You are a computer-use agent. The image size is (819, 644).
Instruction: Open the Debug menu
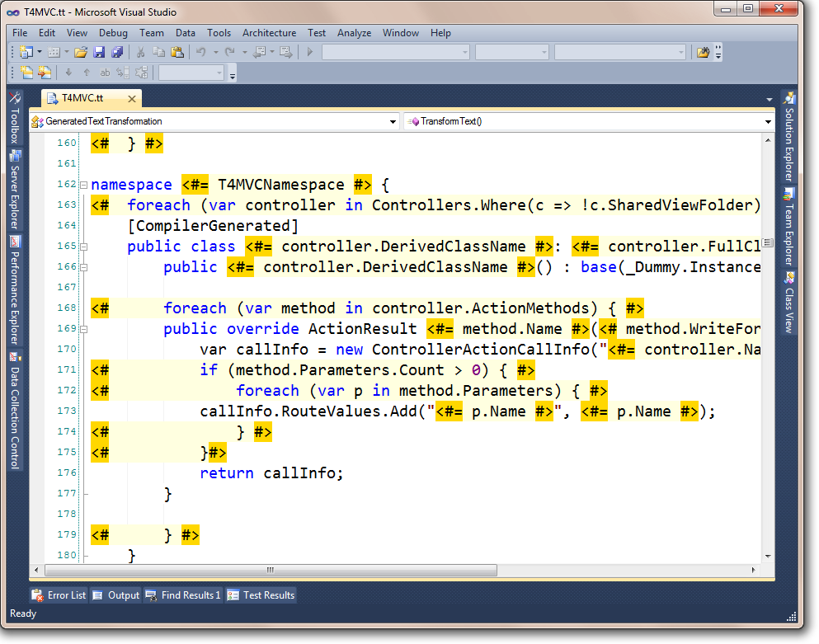click(113, 33)
